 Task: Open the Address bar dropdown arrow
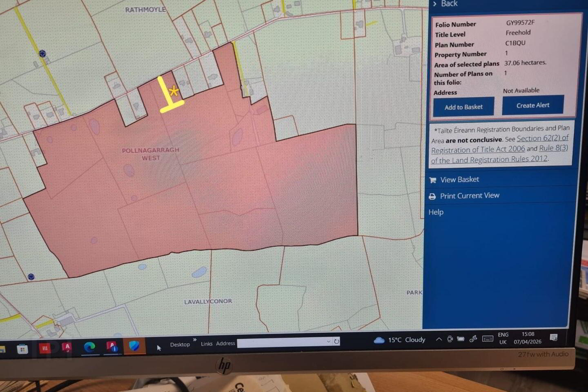click(x=328, y=341)
